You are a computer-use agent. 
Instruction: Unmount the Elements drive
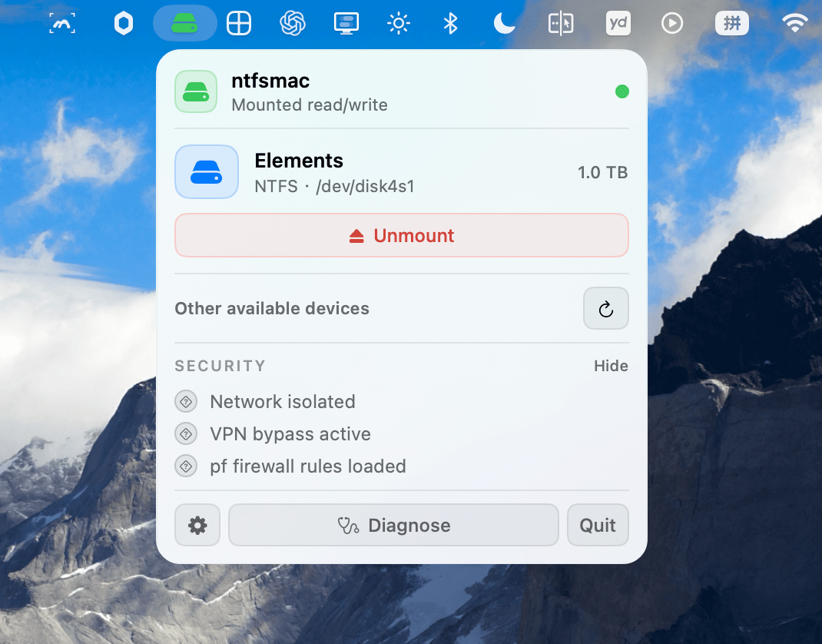click(402, 235)
